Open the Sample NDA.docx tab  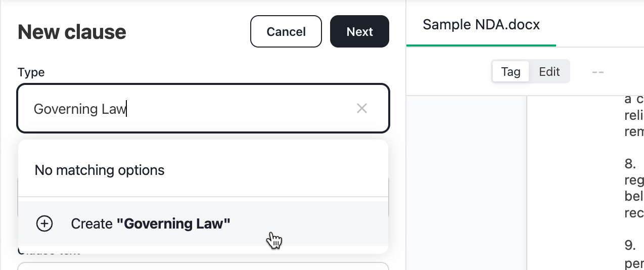pyautogui.click(x=481, y=24)
